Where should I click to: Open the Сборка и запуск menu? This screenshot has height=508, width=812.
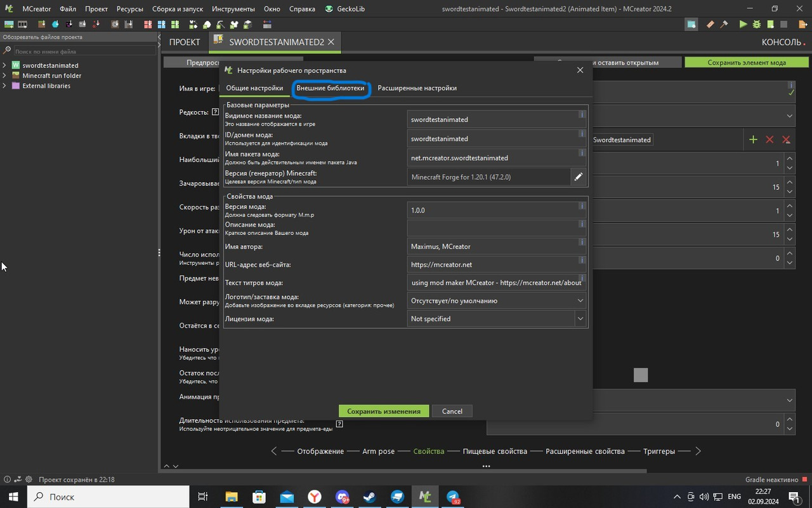click(x=178, y=9)
